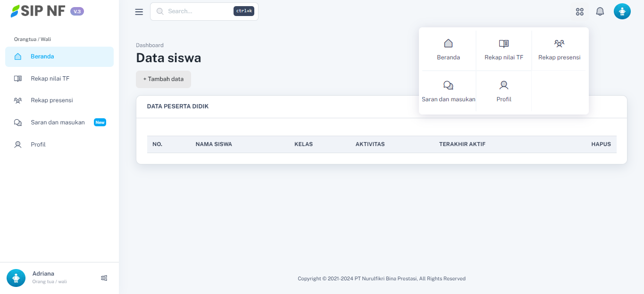Click the user avatar in top bar

[622, 11]
